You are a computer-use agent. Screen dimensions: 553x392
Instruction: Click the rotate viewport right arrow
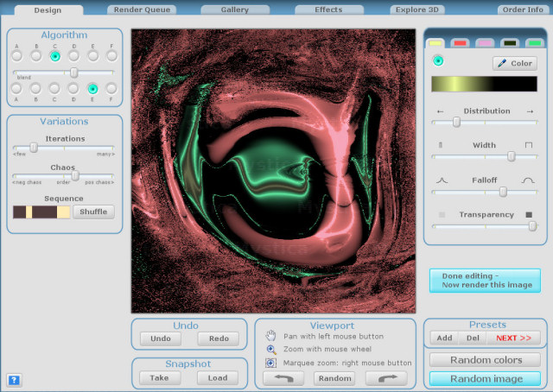385,378
